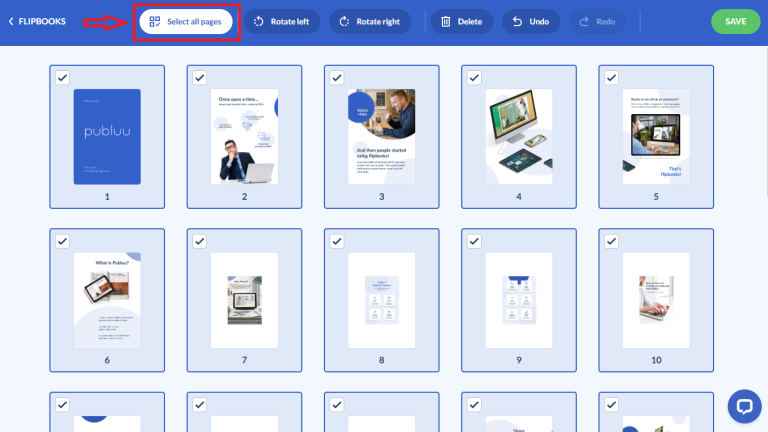The width and height of the screenshot is (768, 432).
Task: Select the page 1 publuu cover thumbnail
Action: pyautogui.click(x=107, y=137)
